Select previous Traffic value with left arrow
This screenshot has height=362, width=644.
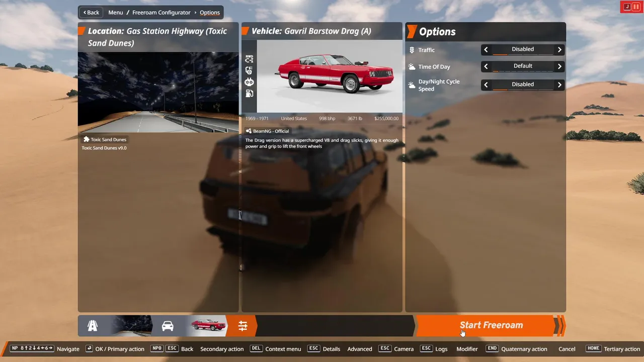pyautogui.click(x=486, y=50)
